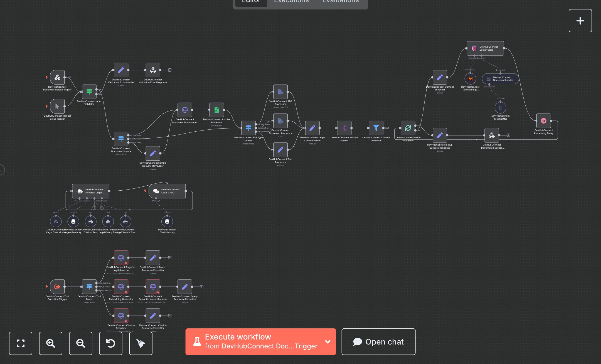Click the reset zoom arrow button
Viewport: 601px width, 364px height.
111,343
